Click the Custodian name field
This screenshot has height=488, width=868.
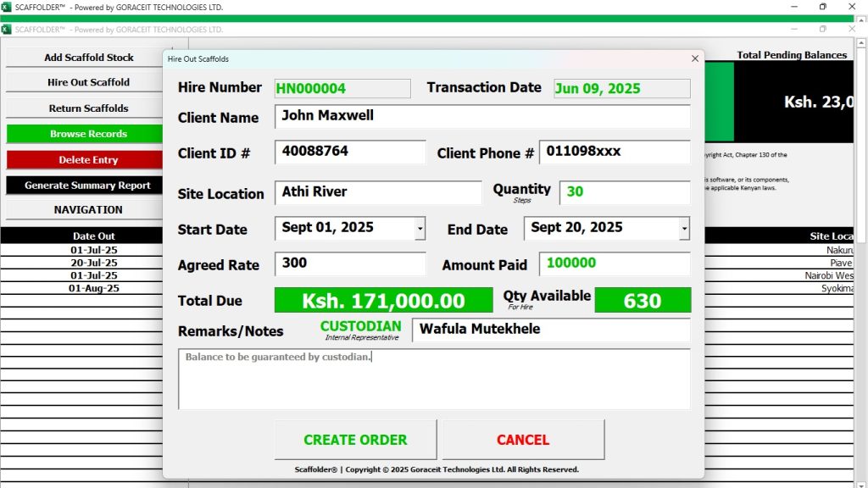tap(550, 330)
